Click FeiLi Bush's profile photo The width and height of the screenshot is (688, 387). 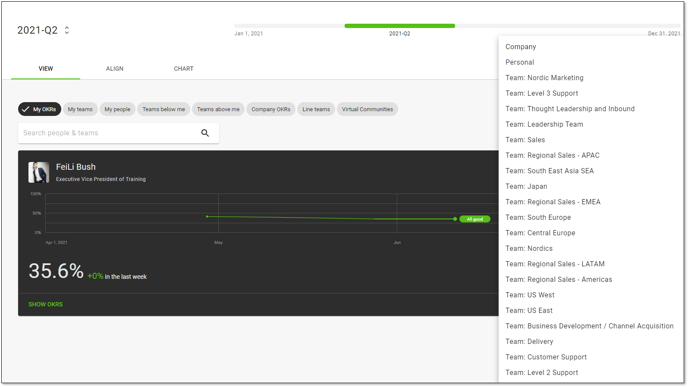[x=39, y=172]
